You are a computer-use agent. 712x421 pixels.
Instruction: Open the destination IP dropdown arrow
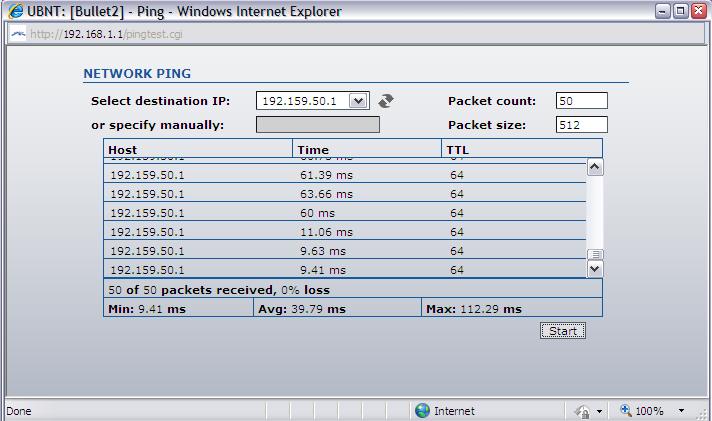click(358, 101)
